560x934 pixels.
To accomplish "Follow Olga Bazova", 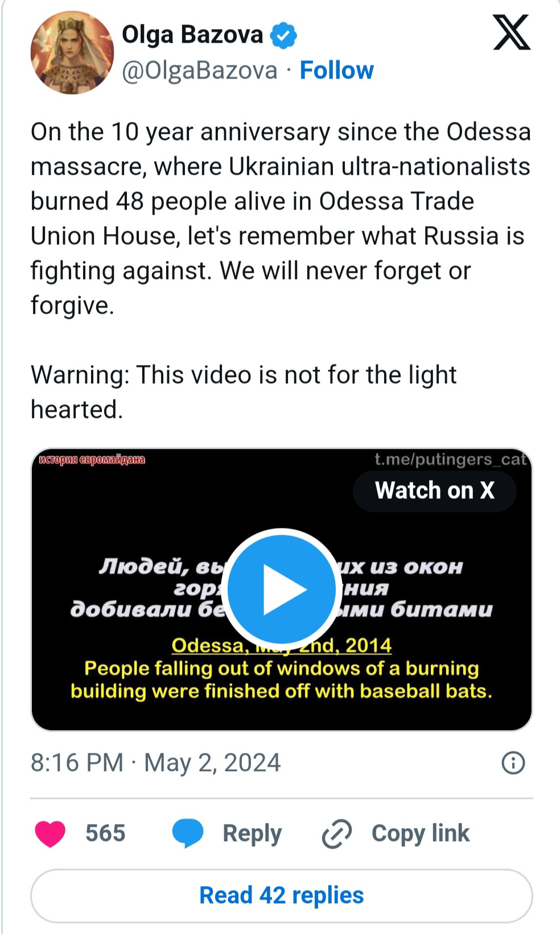I will click(336, 71).
